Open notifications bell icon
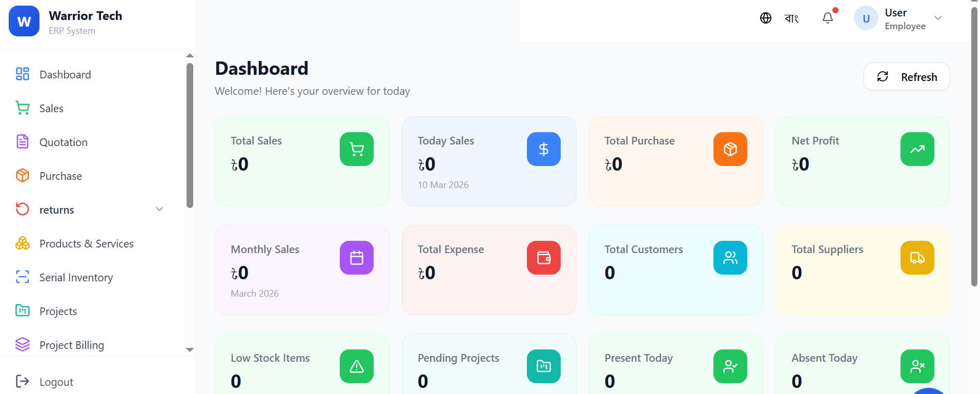The height and width of the screenshot is (394, 980). pos(828,18)
